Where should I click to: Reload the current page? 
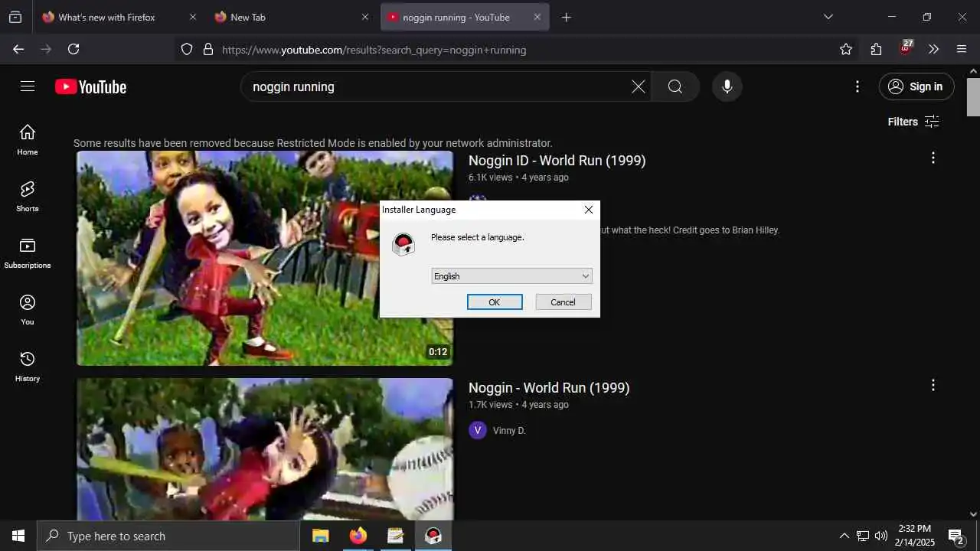pos(73,49)
